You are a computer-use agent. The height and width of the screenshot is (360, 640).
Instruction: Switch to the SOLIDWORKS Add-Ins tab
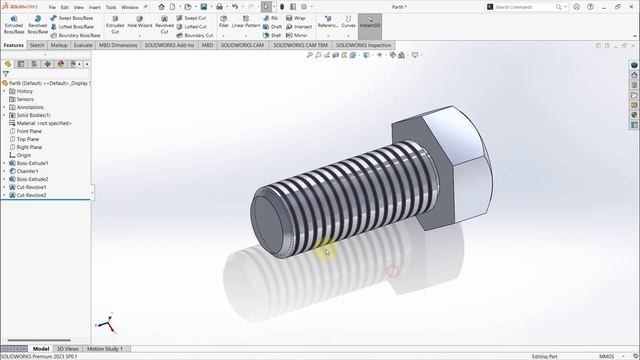[169, 45]
